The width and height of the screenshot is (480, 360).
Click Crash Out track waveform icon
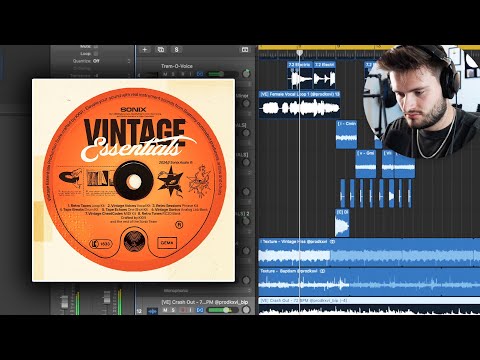152,311
